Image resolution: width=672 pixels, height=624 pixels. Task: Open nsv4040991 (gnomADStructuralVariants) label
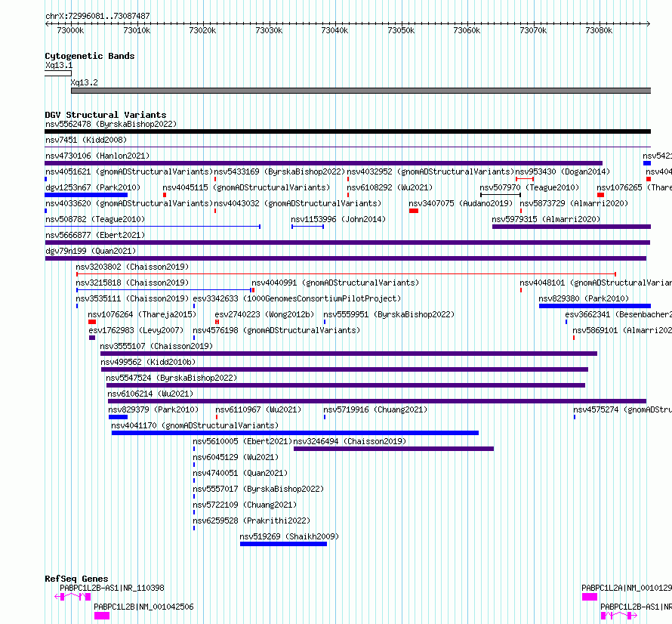point(335,283)
